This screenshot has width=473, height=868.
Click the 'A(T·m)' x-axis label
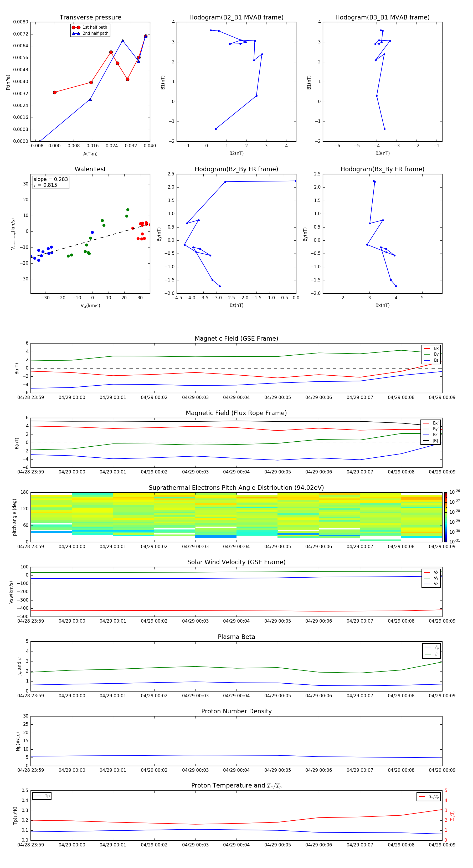(x=90, y=154)
